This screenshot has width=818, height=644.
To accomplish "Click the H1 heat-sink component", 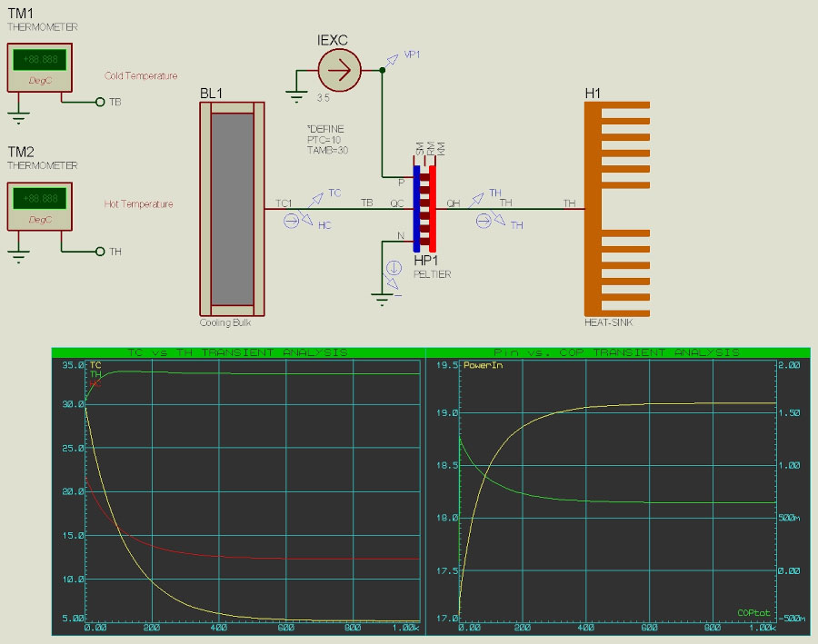I will [x=618, y=207].
